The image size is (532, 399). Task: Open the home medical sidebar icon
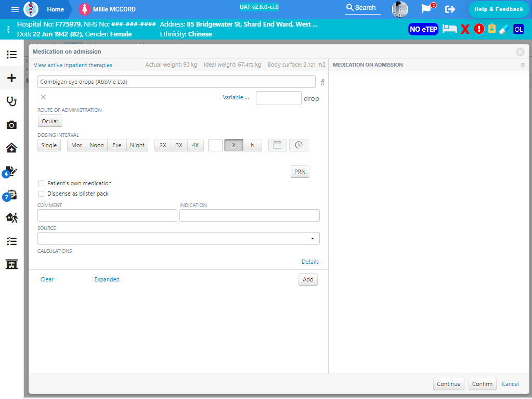tap(11, 148)
